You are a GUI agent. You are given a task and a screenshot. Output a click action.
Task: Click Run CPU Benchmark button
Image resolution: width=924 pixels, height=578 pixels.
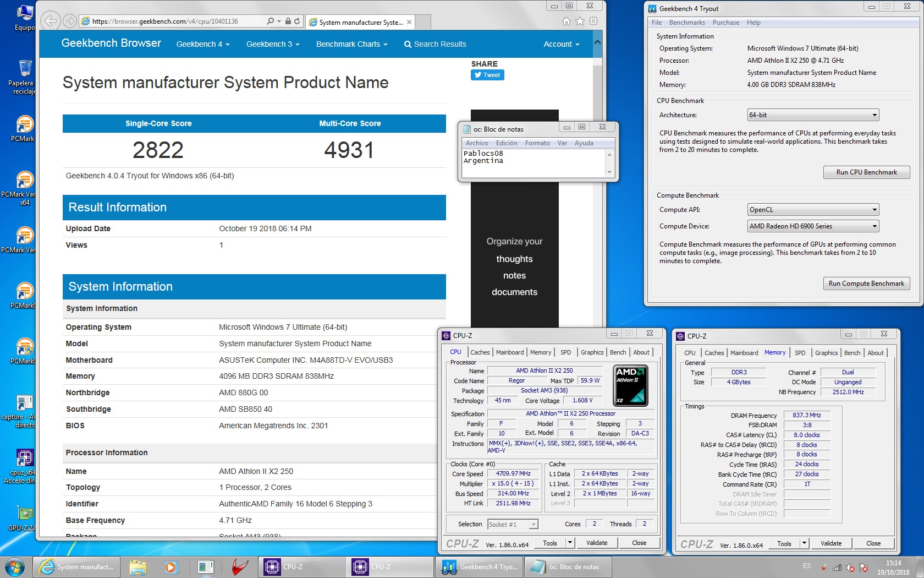tap(866, 172)
